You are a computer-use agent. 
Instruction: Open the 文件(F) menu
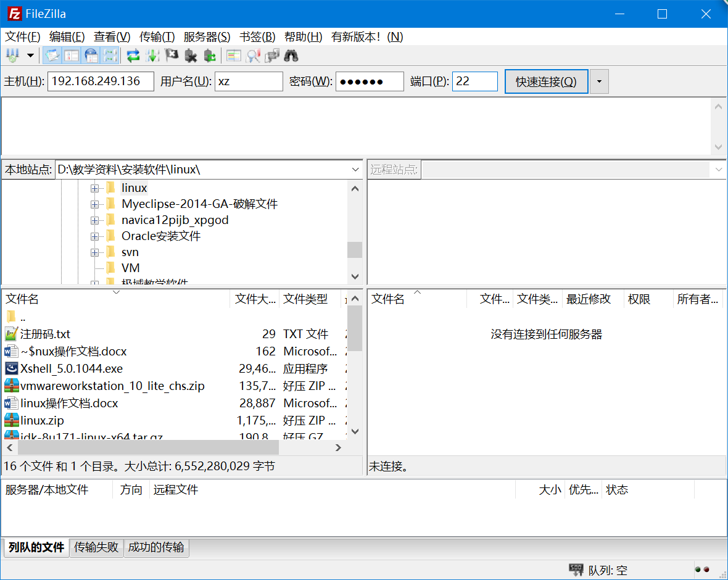tap(22, 36)
